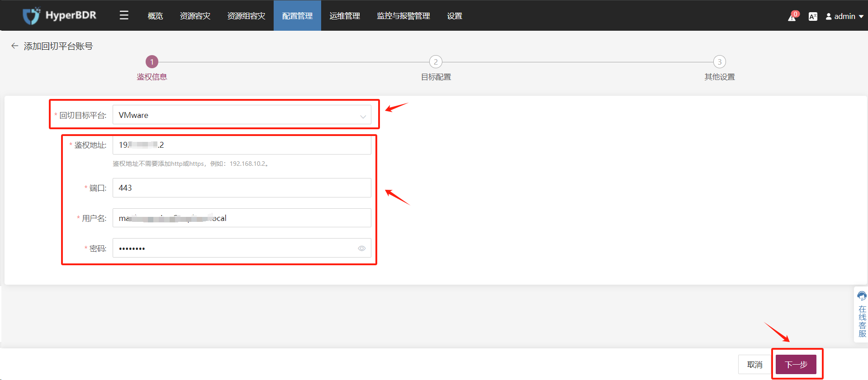Open the 概览 menu
The width and height of the screenshot is (868, 380).
coord(155,16)
